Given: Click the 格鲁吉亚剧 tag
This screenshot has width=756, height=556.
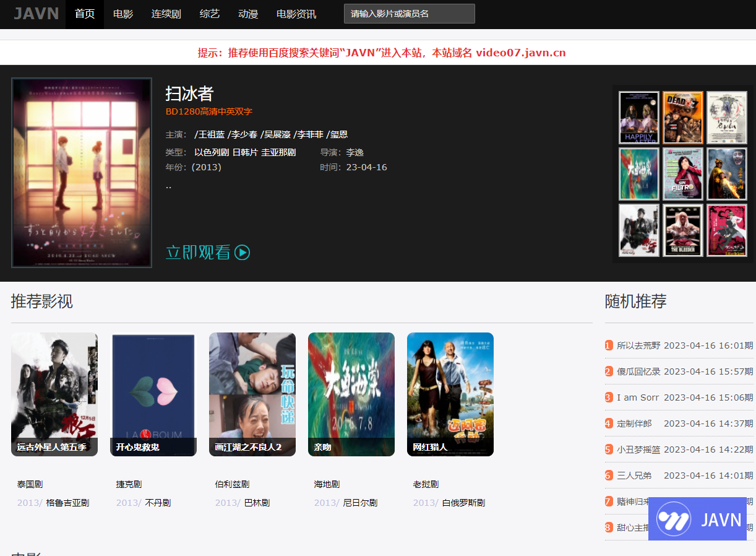Looking at the screenshot, I should 67,503.
